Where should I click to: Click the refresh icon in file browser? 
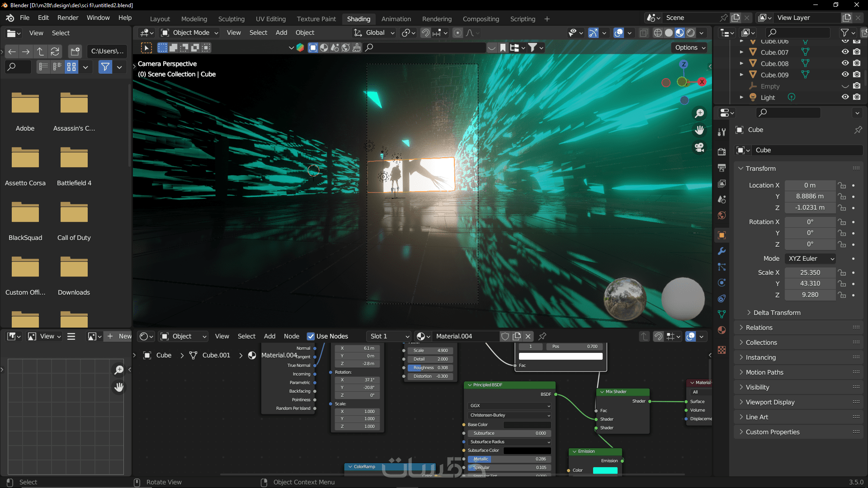(x=55, y=52)
